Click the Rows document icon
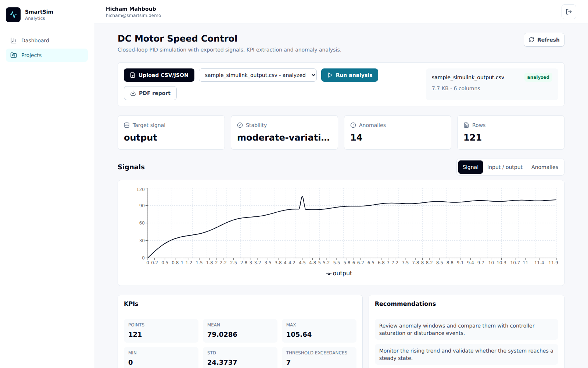The width and height of the screenshot is (588, 368). (466, 125)
